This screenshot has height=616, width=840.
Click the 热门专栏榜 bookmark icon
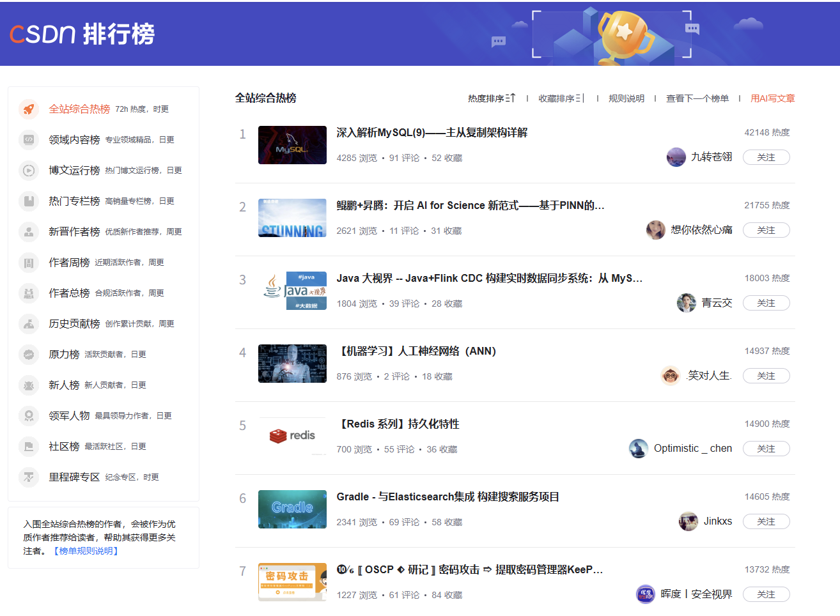tap(29, 201)
